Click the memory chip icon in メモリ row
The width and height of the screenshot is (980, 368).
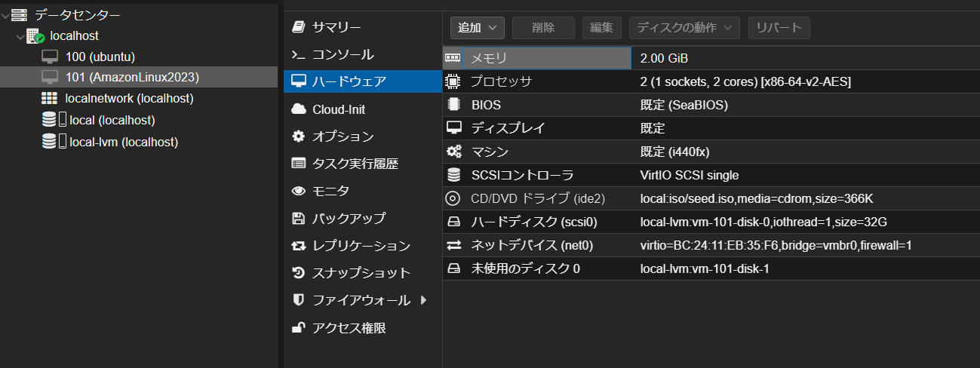coord(453,57)
